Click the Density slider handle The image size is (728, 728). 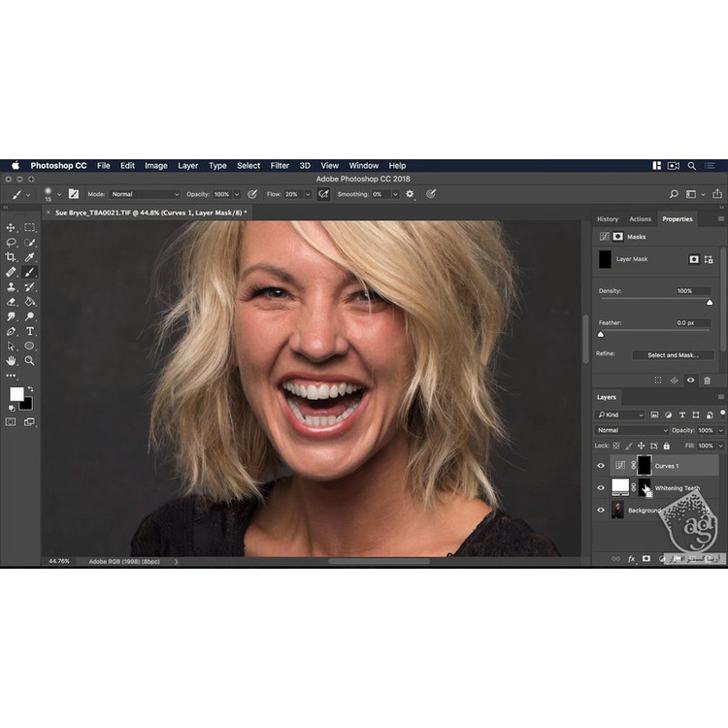tap(710, 302)
